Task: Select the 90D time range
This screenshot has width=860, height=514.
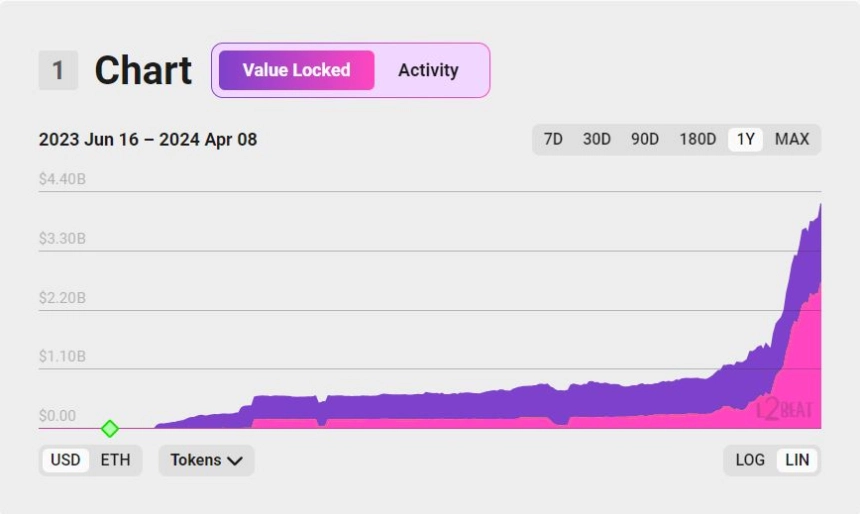Action: pos(645,139)
